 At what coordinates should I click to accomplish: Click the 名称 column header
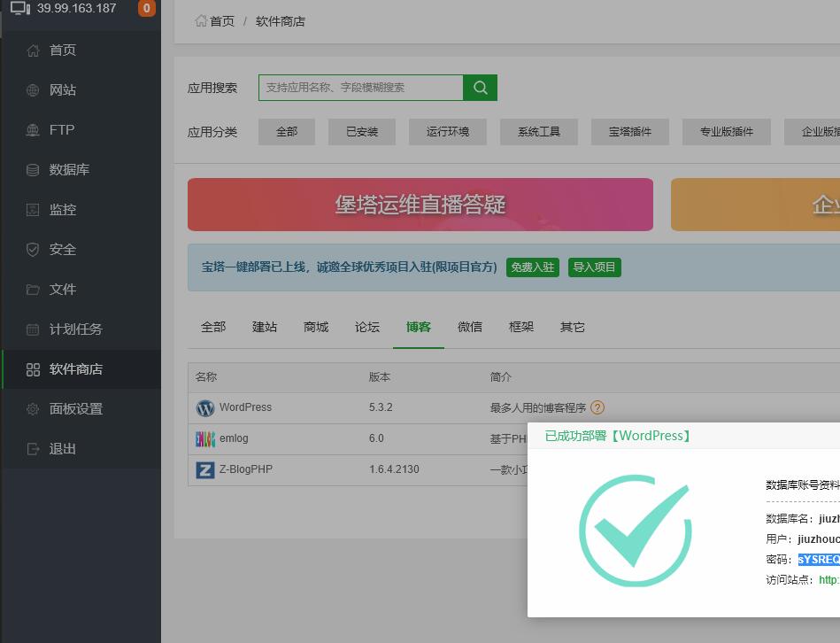click(x=206, y=377)
